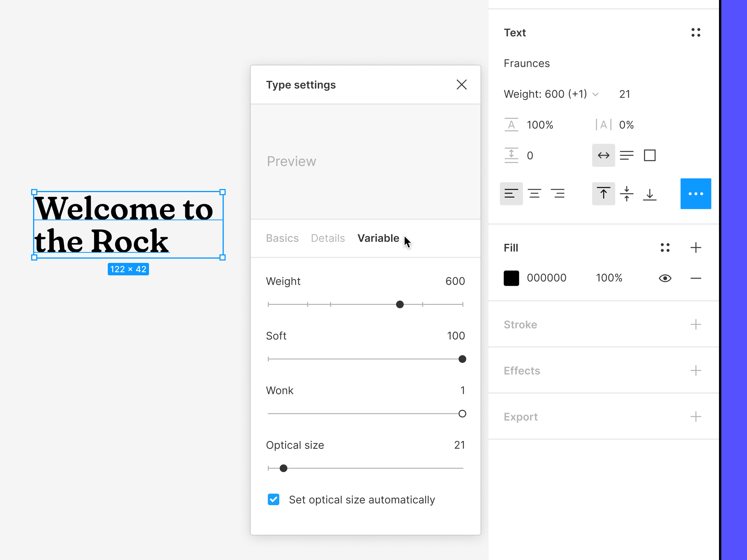Screen dimensions: 747x560
Task: Drag the Soft variable axis slider
Action: point(462,359)
